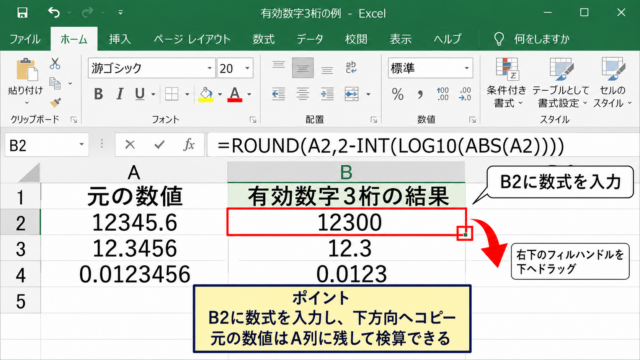Open セルのスタイル cell styles
This screenshot has width=640, height=360.
[612, 83]
